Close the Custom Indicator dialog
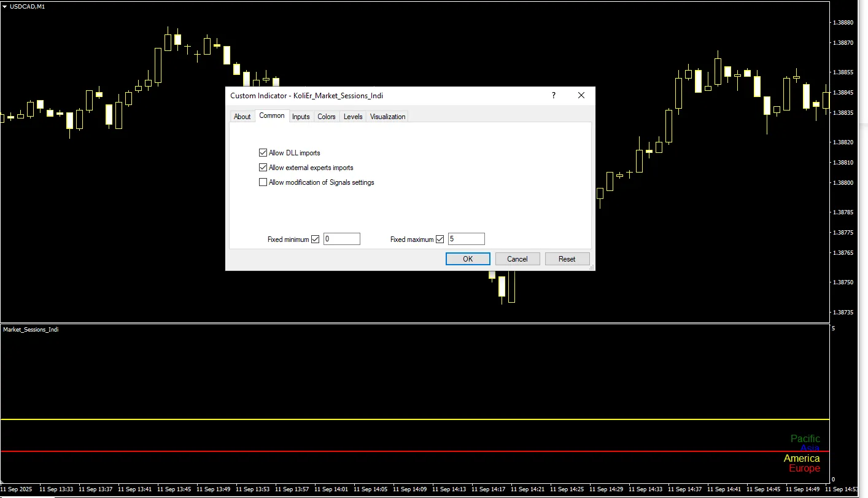 pos(581,95)
